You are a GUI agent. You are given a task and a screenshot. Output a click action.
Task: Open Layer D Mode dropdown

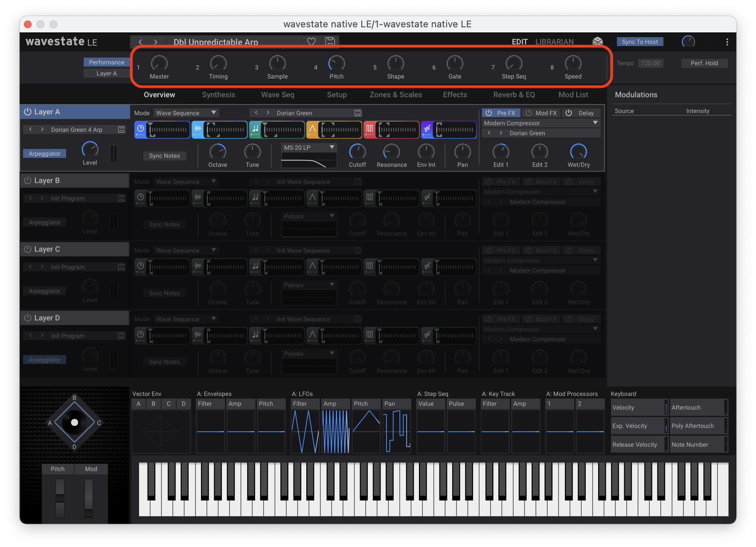[186, 319]
